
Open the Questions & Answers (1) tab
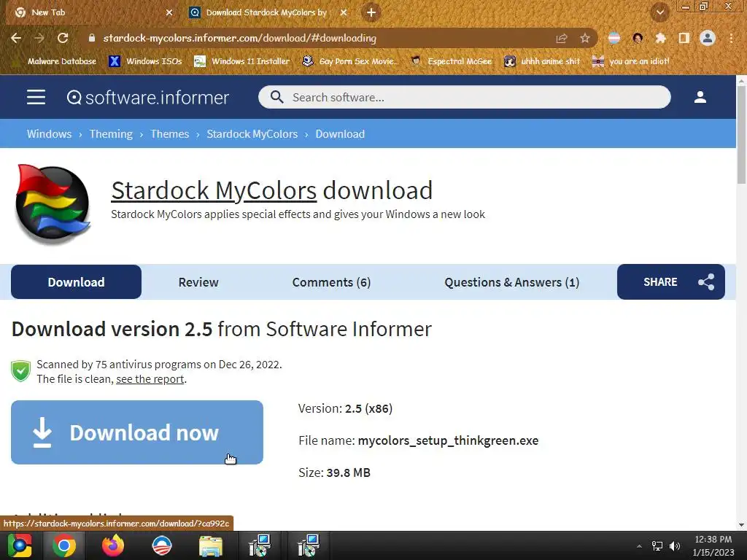511,282
